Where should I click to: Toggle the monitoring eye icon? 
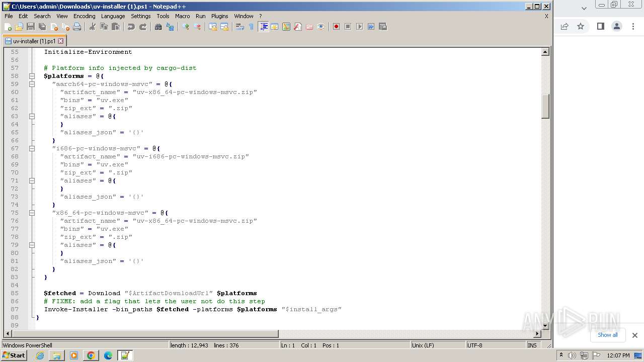pos(321,27)
